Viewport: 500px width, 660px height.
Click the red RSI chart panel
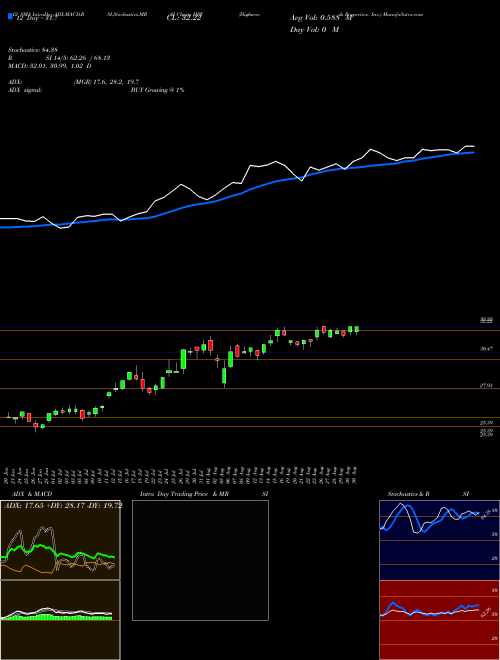point(439,620)
